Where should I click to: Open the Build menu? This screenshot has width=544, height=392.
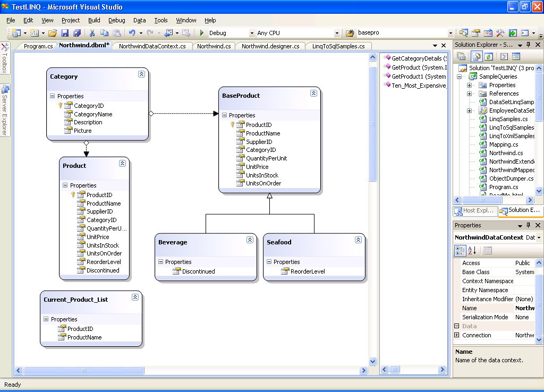tap(94, 20)
